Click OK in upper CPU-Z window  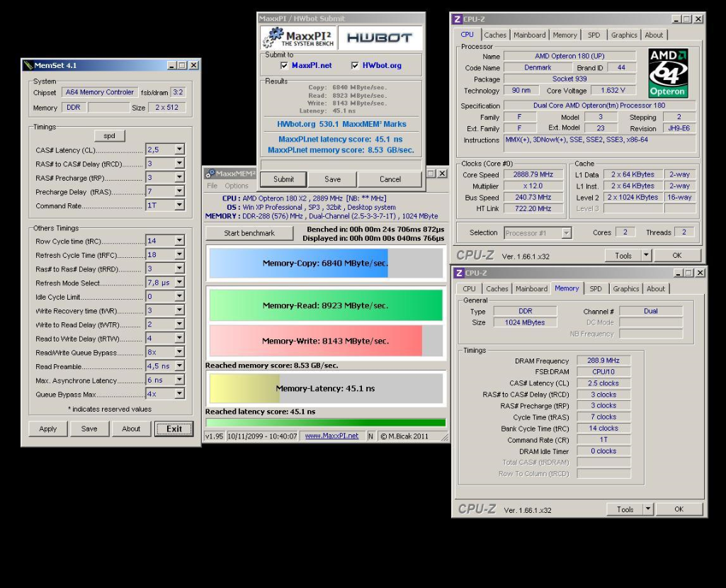coord(676,255)
